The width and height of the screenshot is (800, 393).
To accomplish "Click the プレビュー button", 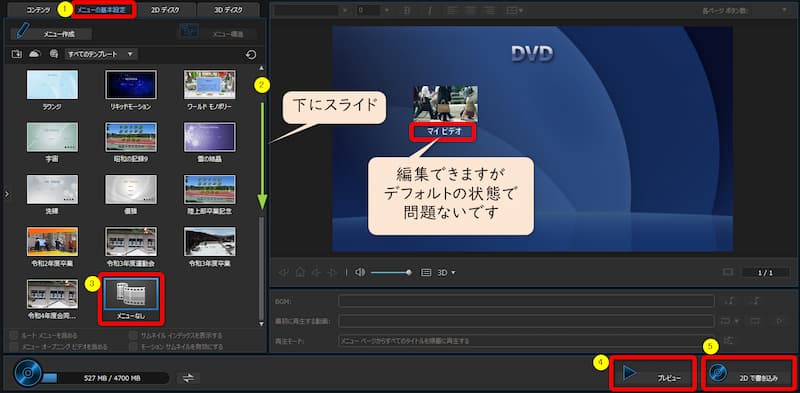I will pos(653,374).
